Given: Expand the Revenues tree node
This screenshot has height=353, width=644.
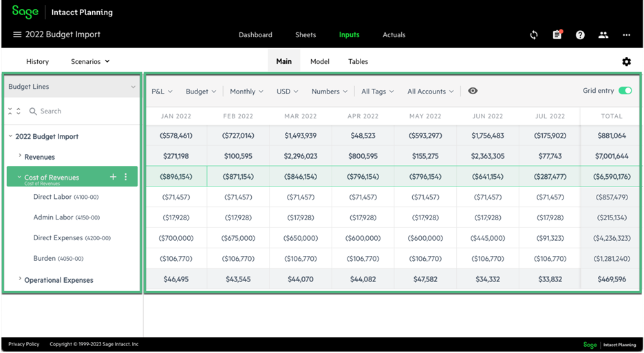Looking at the screenshot, I should click(20, 156).
